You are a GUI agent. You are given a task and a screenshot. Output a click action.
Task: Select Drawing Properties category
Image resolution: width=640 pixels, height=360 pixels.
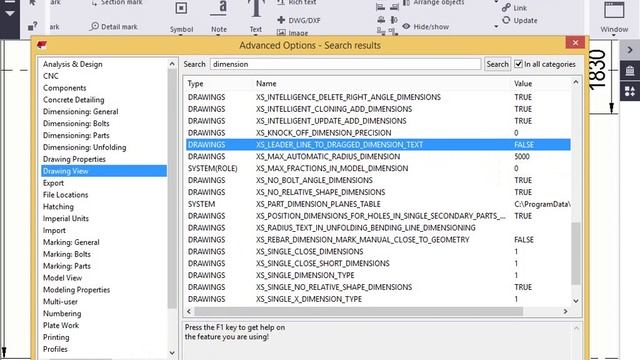coord(74,159)
